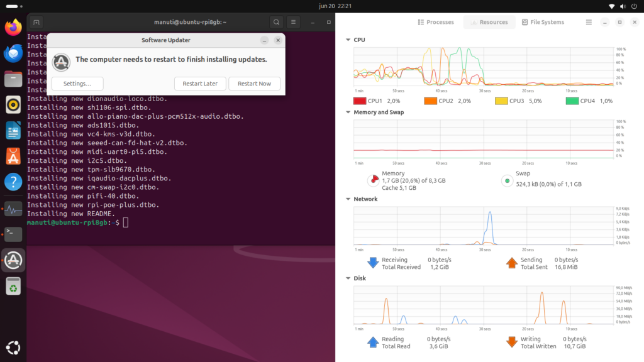Image resolution: width=644 pixels, height=362 pixels.
Task: Open the Terminal hamburger menu
Action: [x=293, y=22]
